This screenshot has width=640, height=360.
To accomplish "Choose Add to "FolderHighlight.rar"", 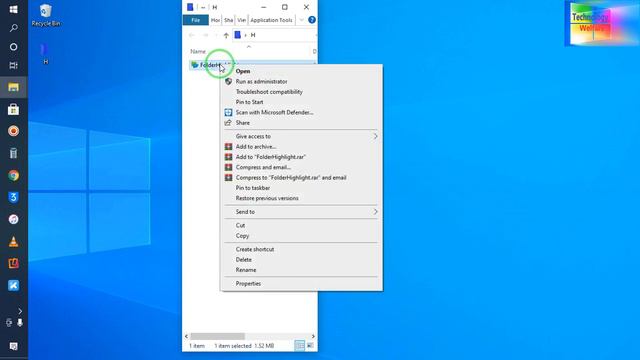I will pyautogui.click(x=271, y=157).
